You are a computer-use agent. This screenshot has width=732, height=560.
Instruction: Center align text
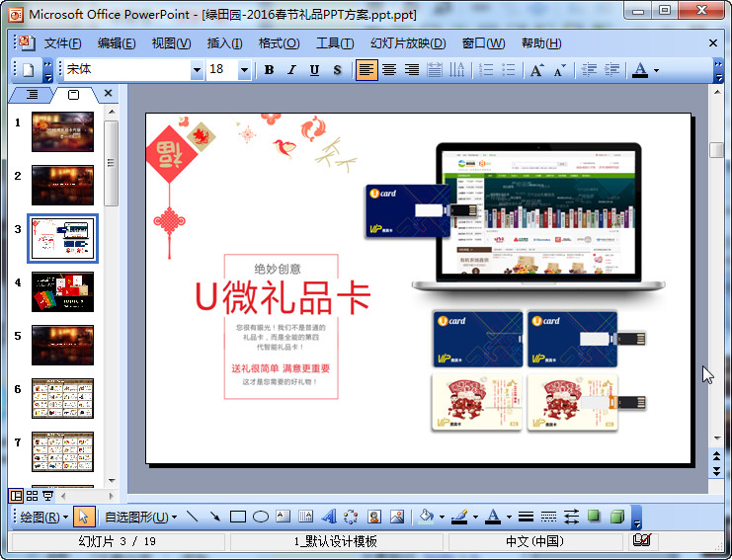coord(389,70)
